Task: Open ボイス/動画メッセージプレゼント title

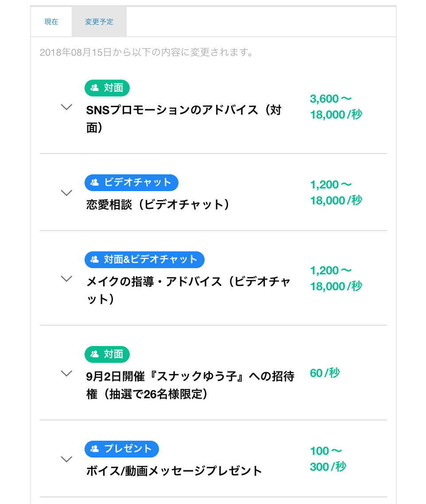Action: (174, 471)
